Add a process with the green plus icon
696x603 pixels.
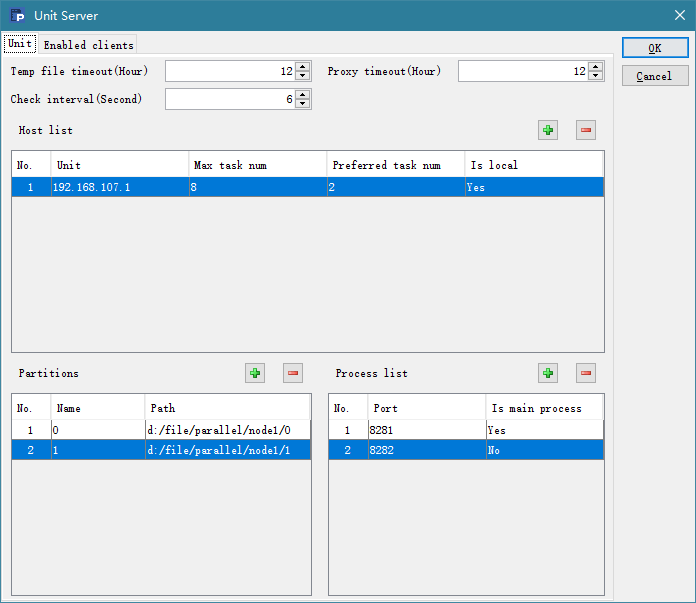point(548,373)
